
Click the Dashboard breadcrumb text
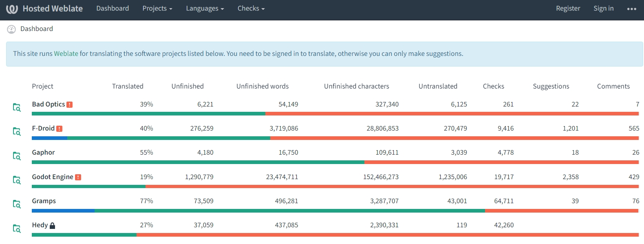[x=37, y=29]
